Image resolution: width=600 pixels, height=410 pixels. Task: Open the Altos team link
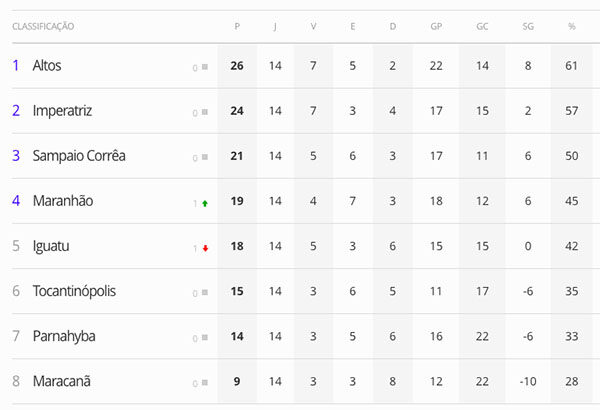point(47,66)
